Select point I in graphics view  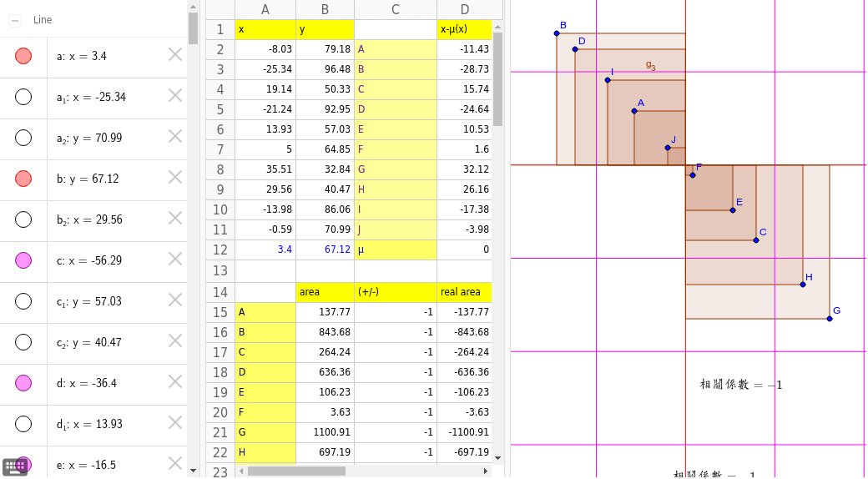pyautogui.click(x=608, y=80)
